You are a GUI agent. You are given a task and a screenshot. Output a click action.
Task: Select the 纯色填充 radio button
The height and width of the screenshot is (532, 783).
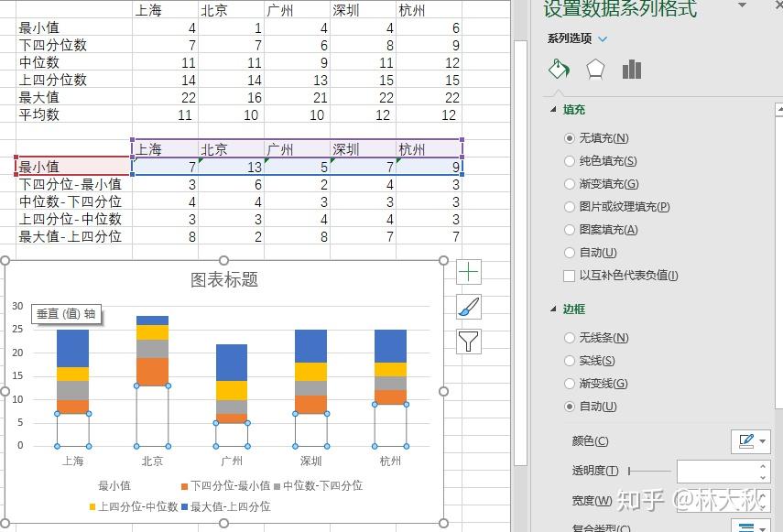pos(570,160)
